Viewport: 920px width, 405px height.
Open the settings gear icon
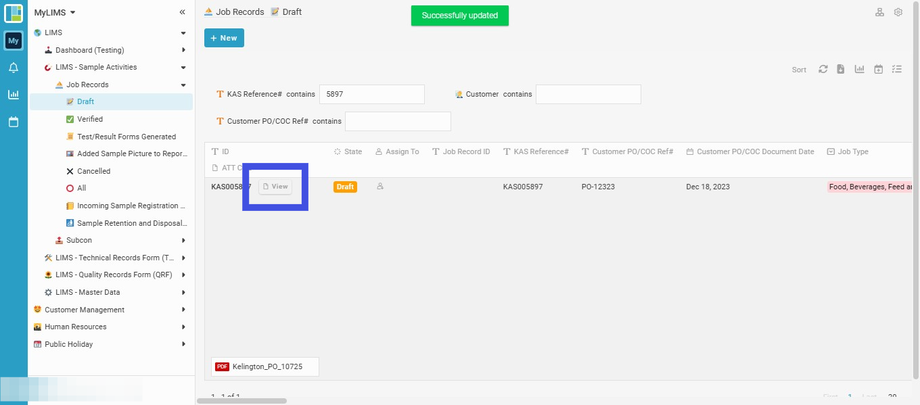click(898, 12)
